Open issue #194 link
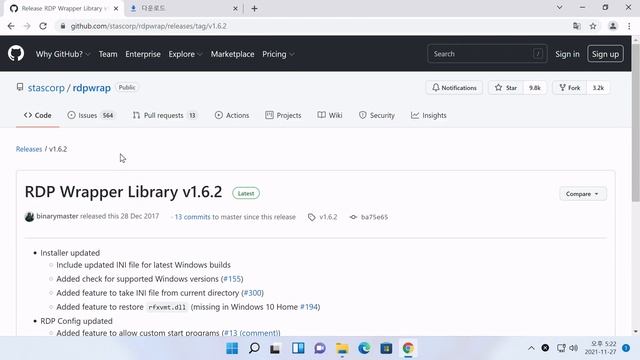Viewport: 640px width, 360px height. click(309, 307)
